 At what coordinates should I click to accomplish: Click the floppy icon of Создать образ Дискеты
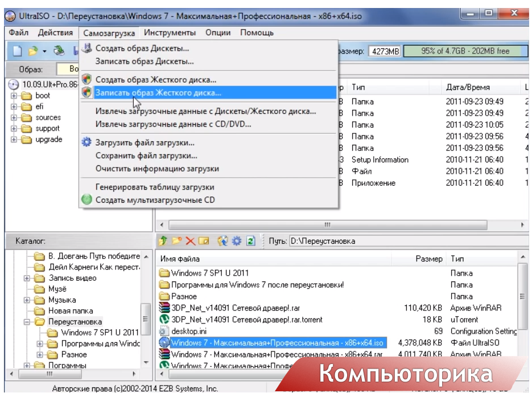coord(87,48)
